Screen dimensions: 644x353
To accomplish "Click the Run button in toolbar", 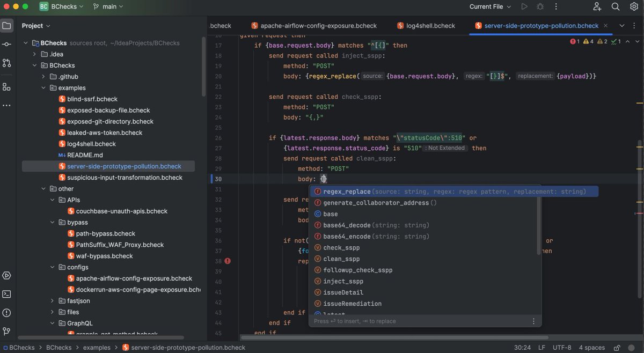I will pos(524,6).
